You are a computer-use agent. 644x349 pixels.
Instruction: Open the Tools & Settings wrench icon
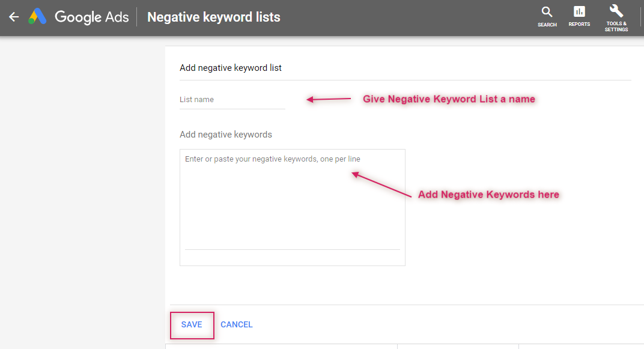click(616, 11)
